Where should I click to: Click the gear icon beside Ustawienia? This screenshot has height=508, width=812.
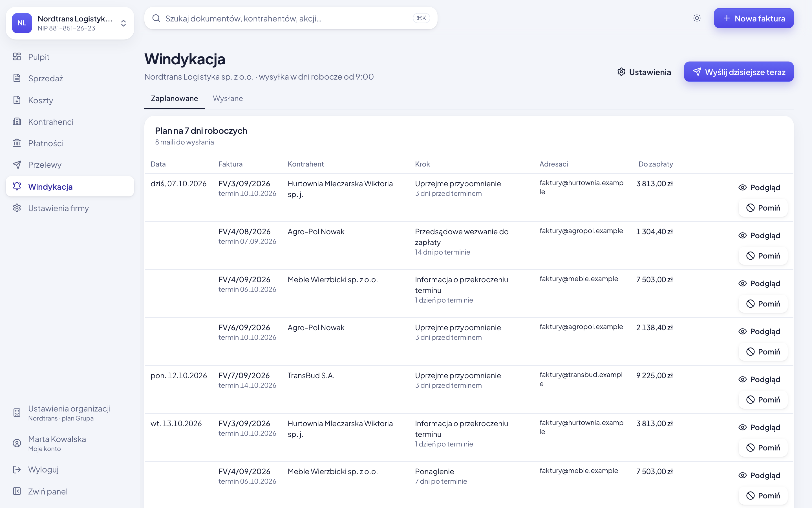pos(621,72)
